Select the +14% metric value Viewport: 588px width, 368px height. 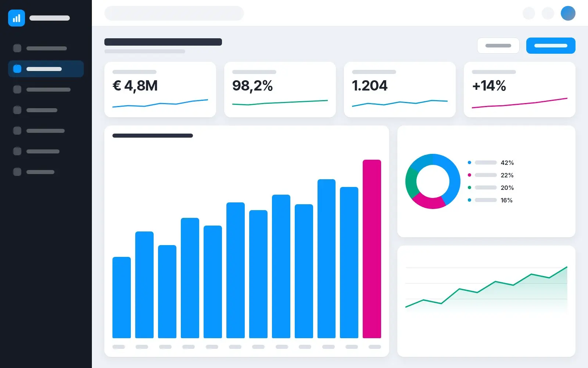(x=489, y=86)
